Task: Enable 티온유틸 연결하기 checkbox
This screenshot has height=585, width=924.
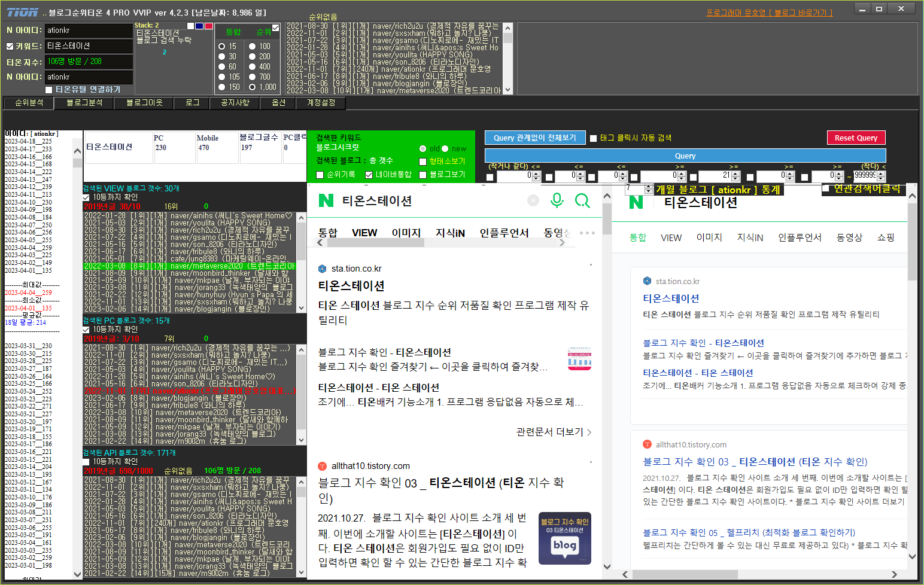Action: tap(49, 90)
